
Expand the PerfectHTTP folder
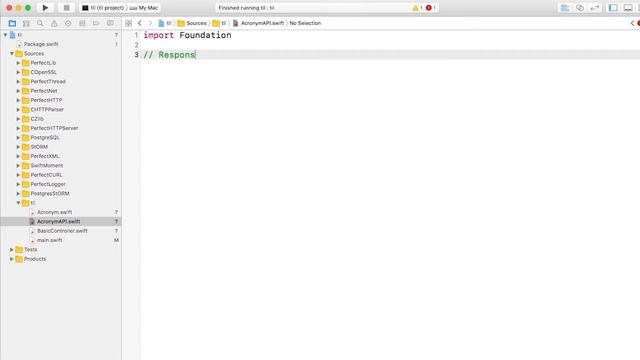[18, 100]
